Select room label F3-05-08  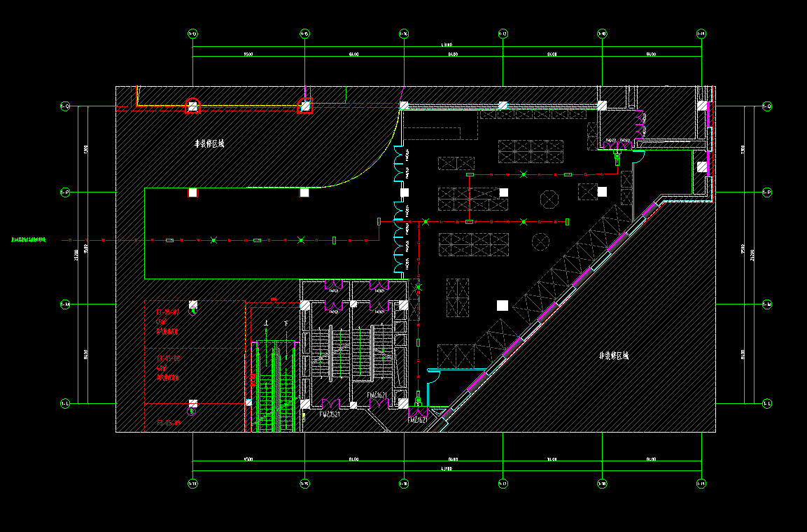(168, 358)
